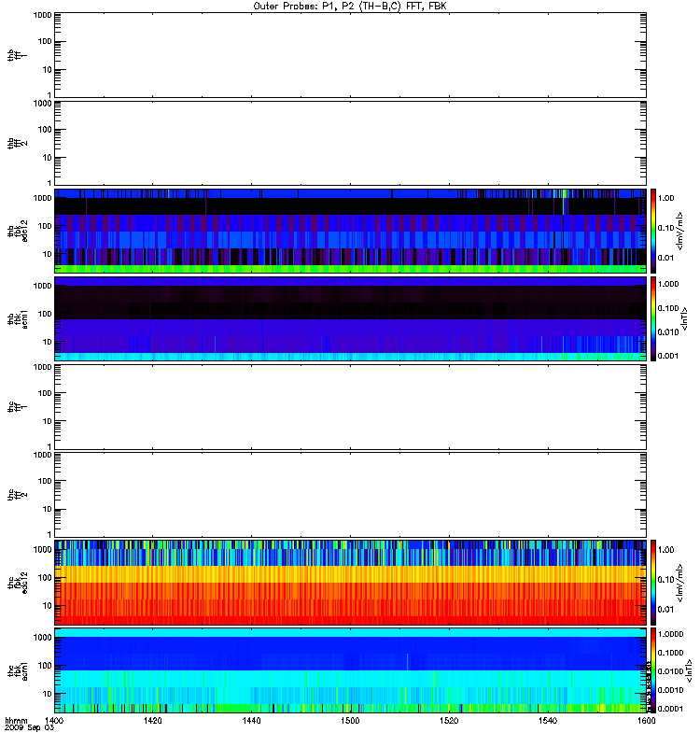700x747 pixels.
Task: Click the empty thc fff 1 plot panel
Action: [350, 407]
